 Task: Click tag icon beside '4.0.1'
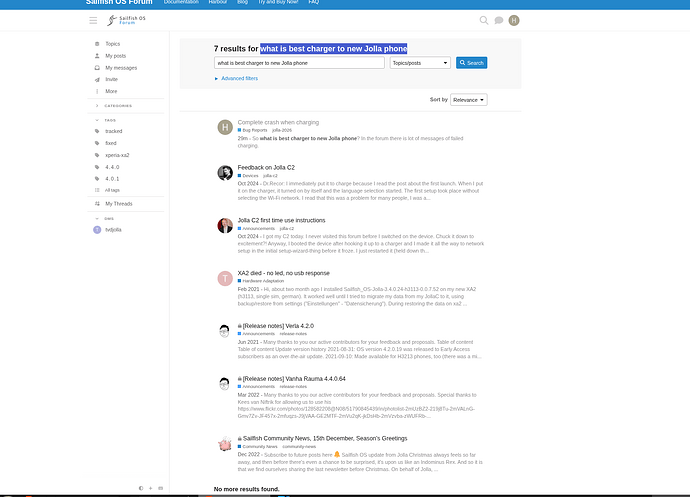point(97,179)
